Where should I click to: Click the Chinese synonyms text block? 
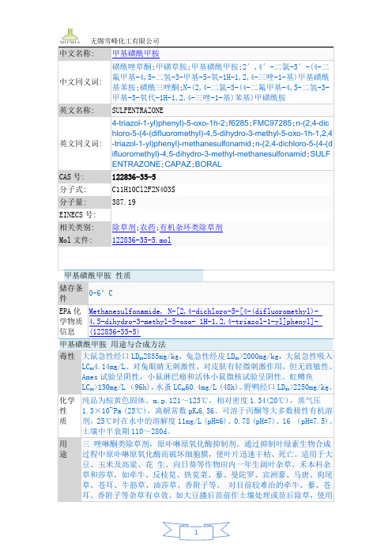click(x=220, y=81)
